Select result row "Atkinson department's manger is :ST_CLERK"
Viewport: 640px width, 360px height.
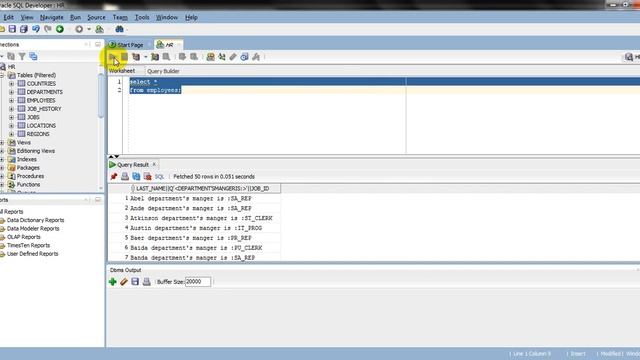(201, 218)
